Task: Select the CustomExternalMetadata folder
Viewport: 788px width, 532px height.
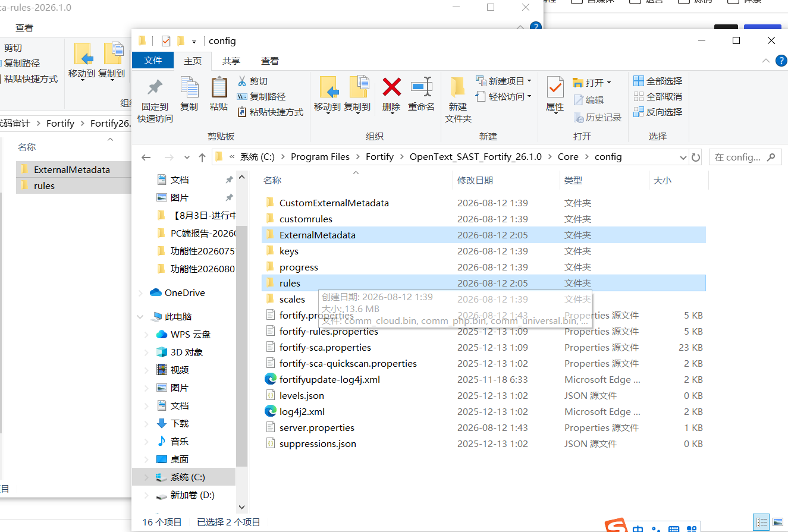Action: coord(484,203)
